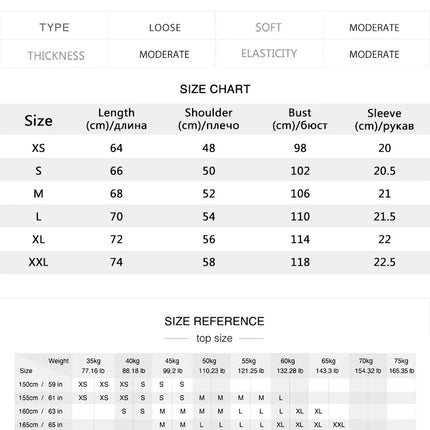Click the XXL size row label

[38, 262]
